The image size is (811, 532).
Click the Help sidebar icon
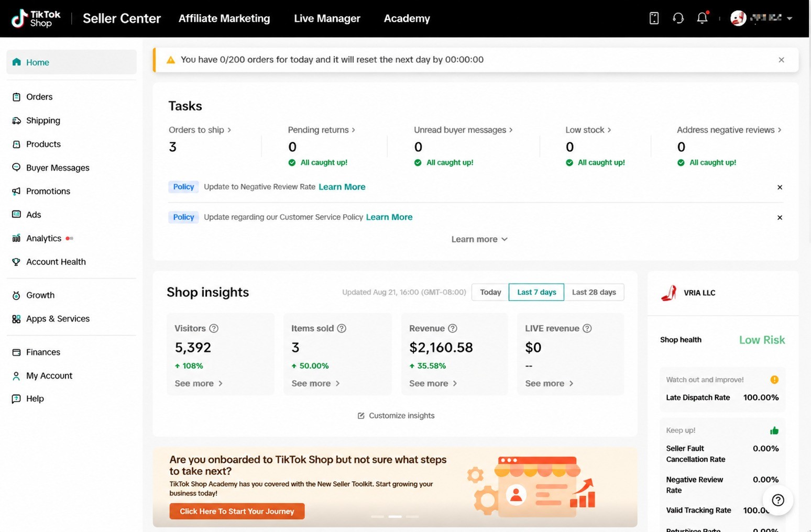click(x=16, y=398)
